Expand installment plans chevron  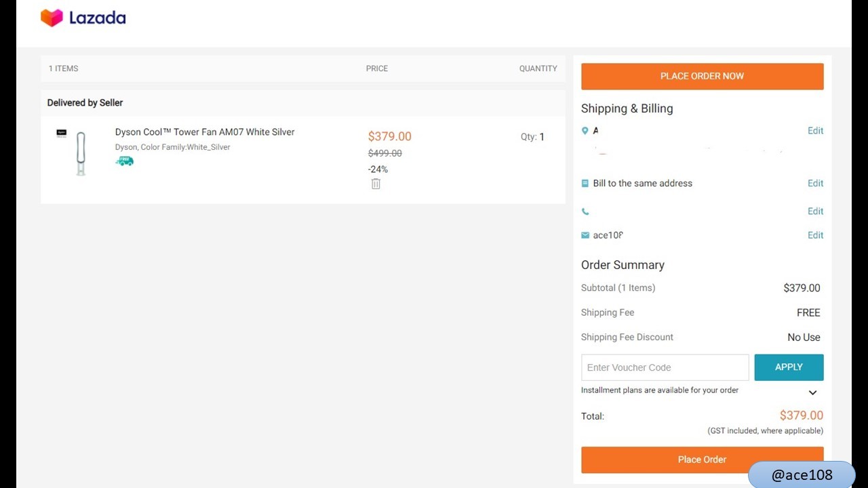coord(812,392)
